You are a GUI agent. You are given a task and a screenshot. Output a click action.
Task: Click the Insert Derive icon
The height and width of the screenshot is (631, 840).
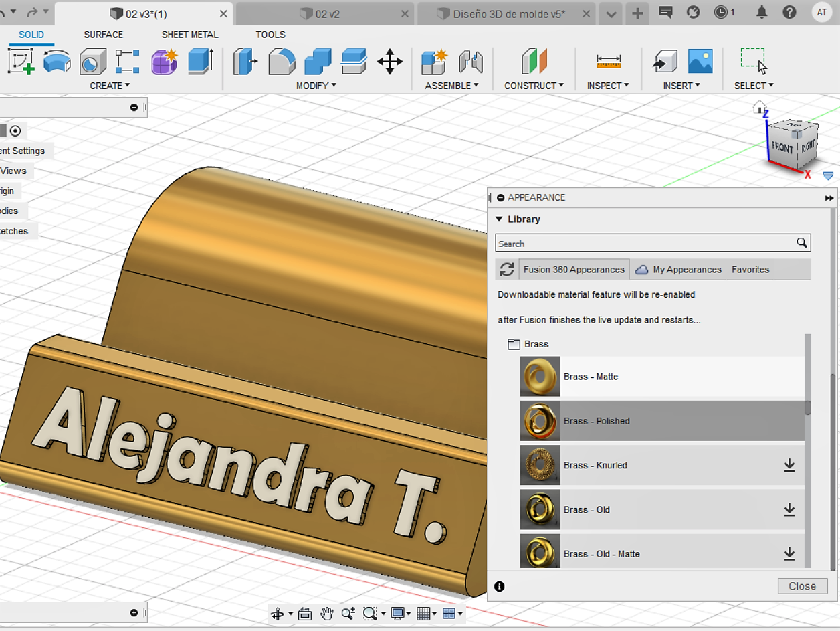665,62
